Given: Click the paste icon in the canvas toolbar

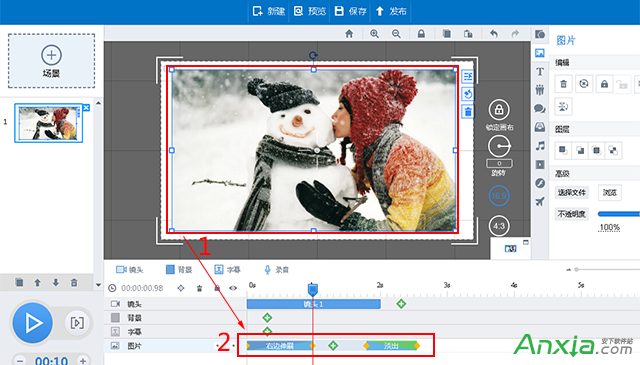Looking at the screenshot, I should point(468,33).
